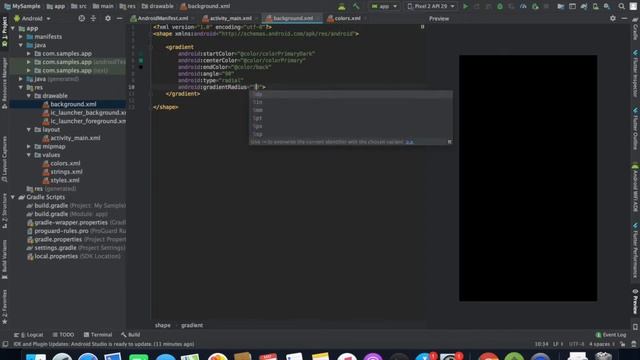Toggle the Resource Manager tool window
The height and width of the screenshot is (360, 640).
click(4, 83)
